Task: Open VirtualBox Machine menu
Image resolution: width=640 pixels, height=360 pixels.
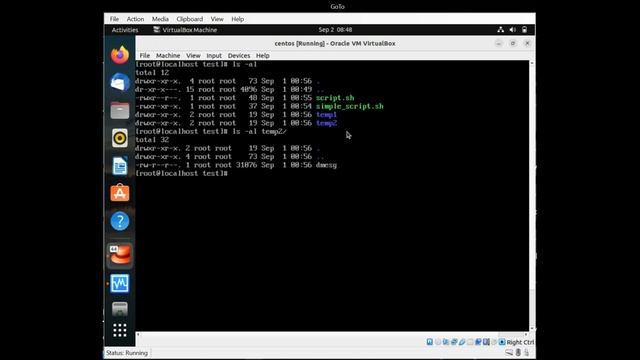Action: point(168,56)
